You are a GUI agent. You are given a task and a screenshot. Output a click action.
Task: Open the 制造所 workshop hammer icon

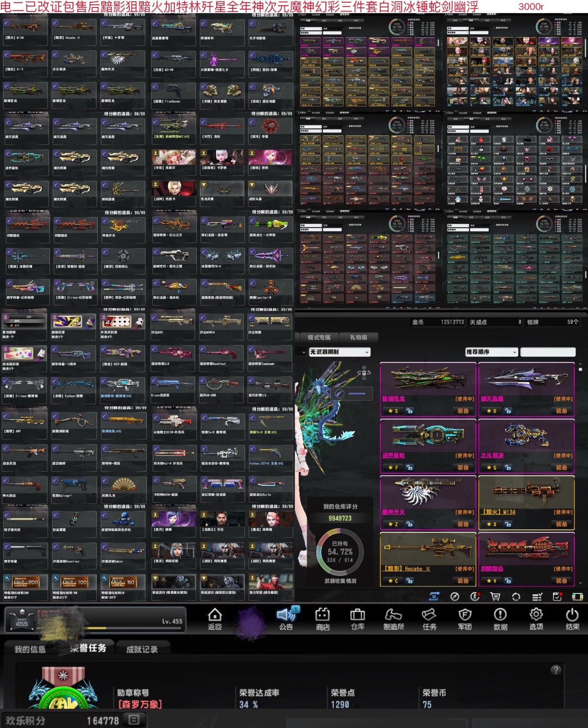pyautogui.click(x=393, y=614)
